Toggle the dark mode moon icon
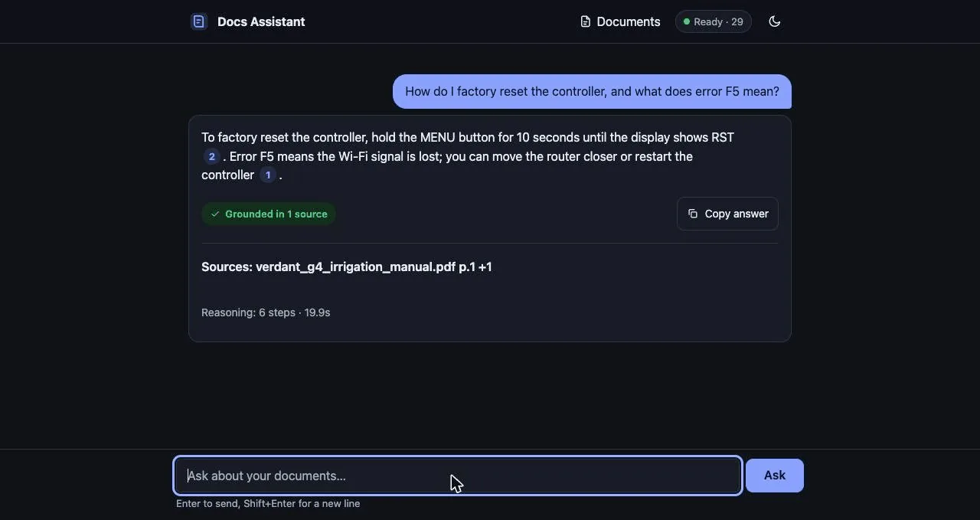 pos(774,21)
